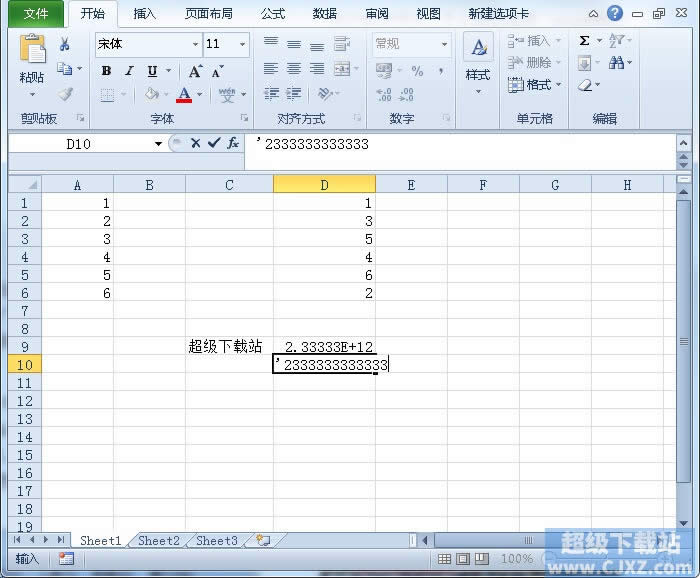Switch to the 视图 tab
The width and height of the screenshot is (700, 578).
tap(429, 14)
